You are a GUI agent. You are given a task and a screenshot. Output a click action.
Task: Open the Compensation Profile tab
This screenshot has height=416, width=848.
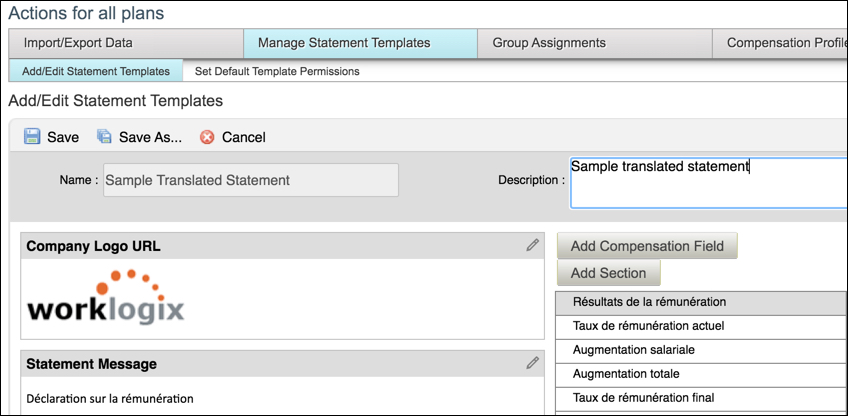[780, 43]
